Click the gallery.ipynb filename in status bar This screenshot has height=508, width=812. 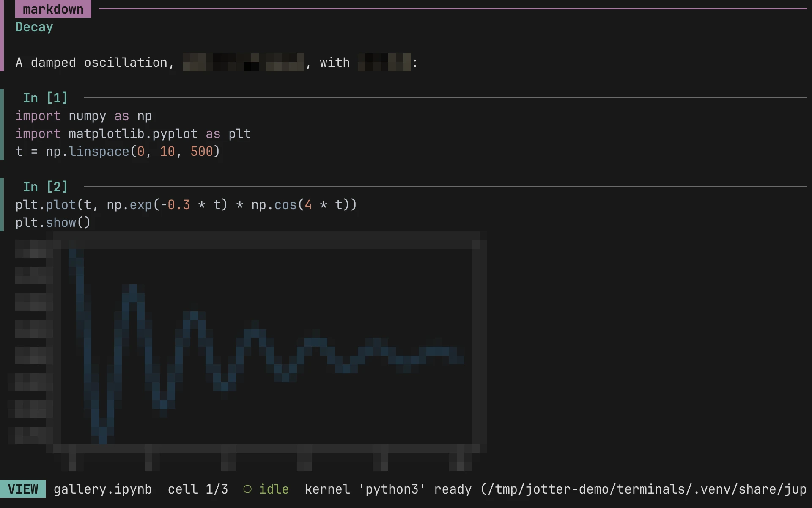[x=103, y=489]
